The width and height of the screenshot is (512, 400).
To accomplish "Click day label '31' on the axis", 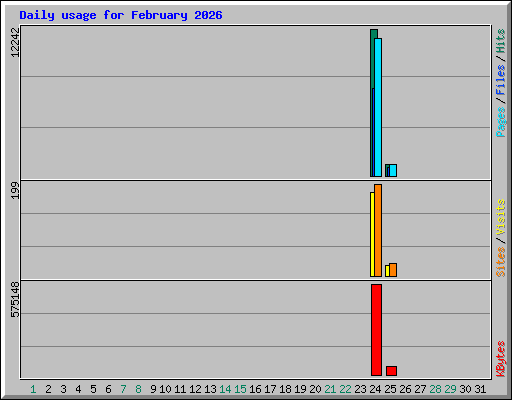I will (480, 389).
